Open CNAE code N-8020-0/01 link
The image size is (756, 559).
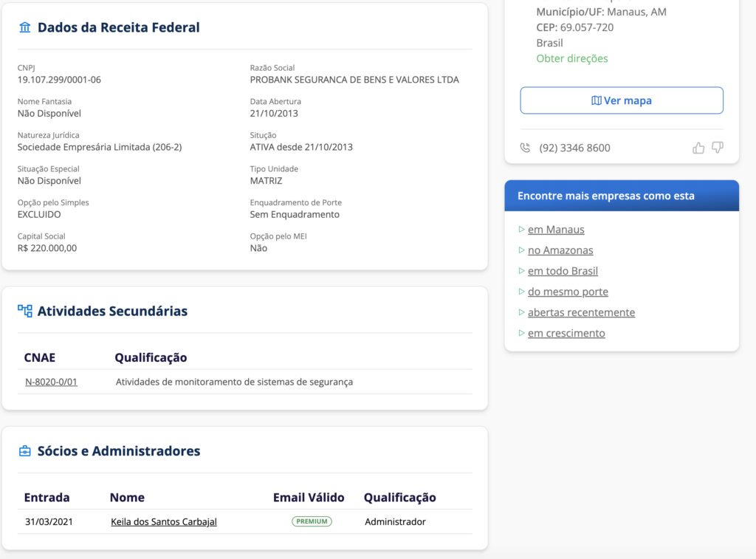click(51, 382)
